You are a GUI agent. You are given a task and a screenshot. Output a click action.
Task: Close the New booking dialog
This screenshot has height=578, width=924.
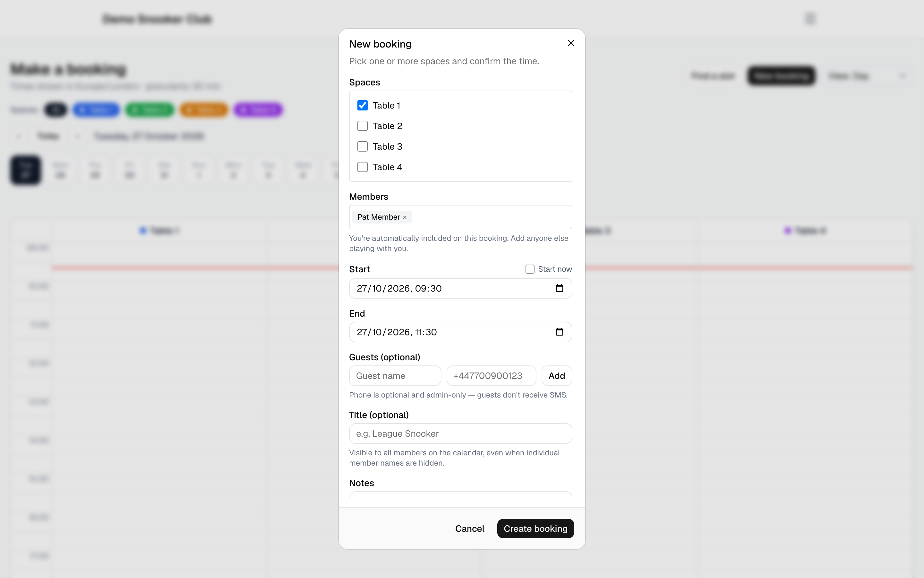(571, 43)
